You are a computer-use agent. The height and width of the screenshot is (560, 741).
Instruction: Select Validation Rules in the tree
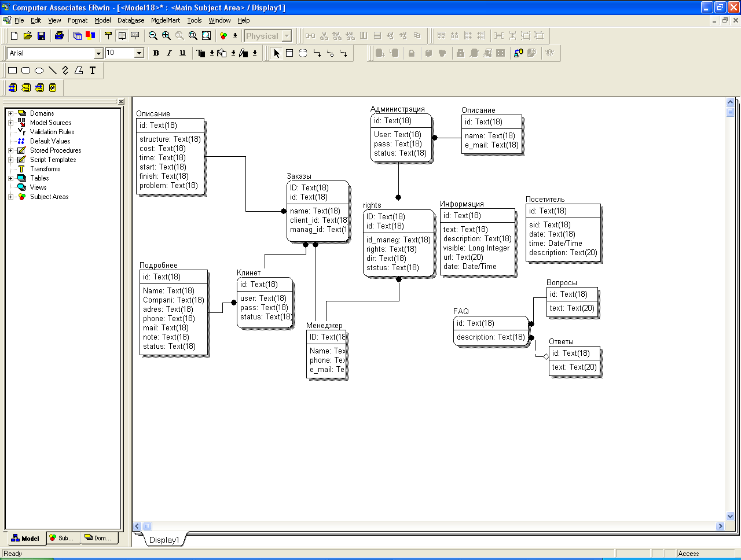(x=52, y=132)
